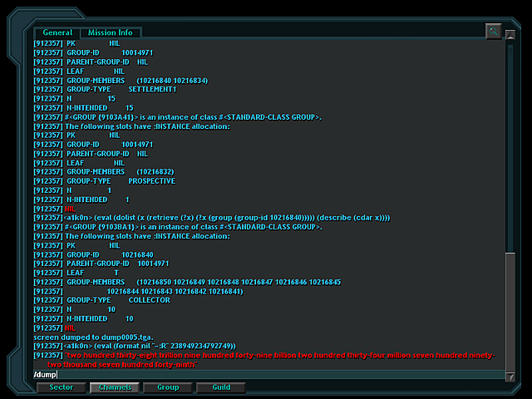Click the empty scrollbar track above the thumb
The image size is (532, 399).
pyautogui.click(x=510, y=146)
